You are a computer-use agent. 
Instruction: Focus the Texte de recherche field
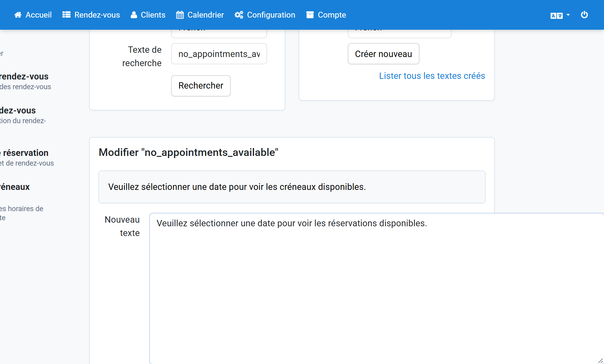219,54
